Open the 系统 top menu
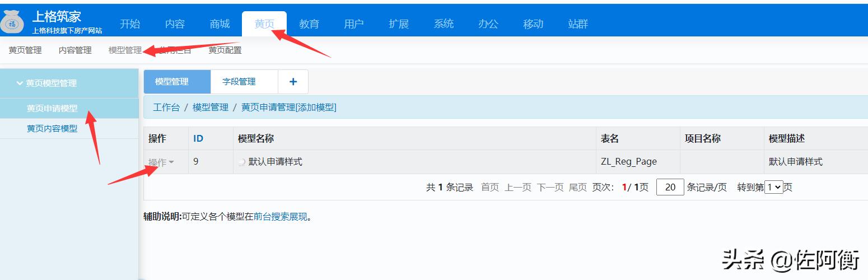The height and width of the screenshot is (280, 868). click(x=444, y=24)
